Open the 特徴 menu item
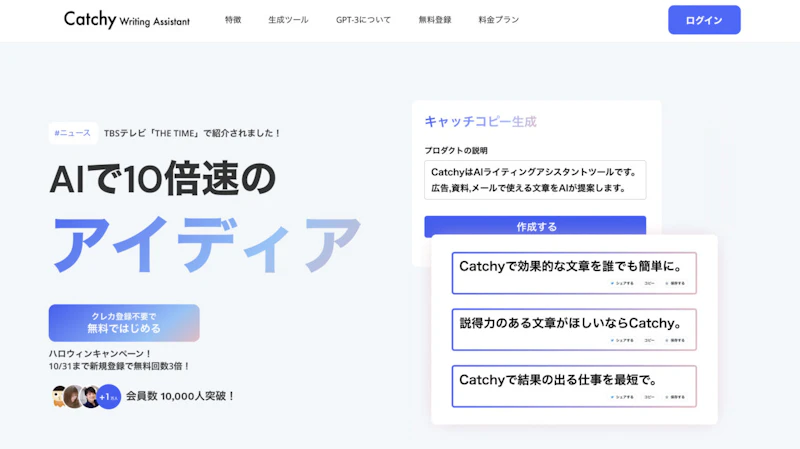This screenshot has height=449, width=800. [233, 19]
